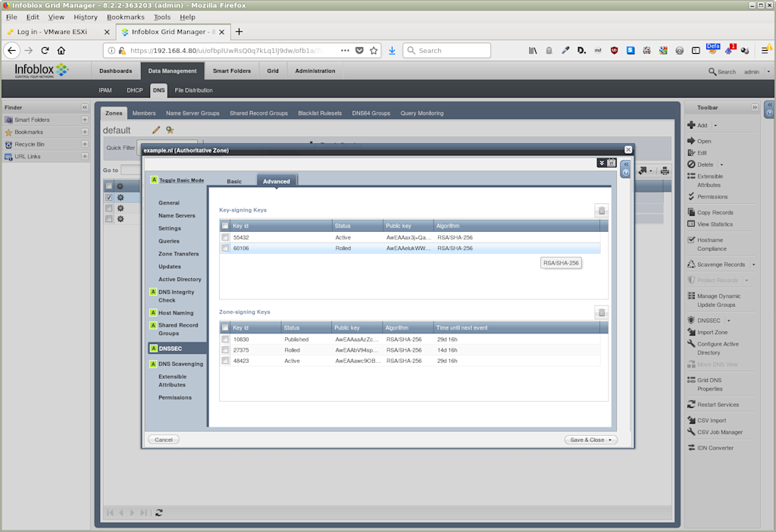The image size is (776, 532).
Task: Click the edit pencil icon next to default
Action: (156, 130)
